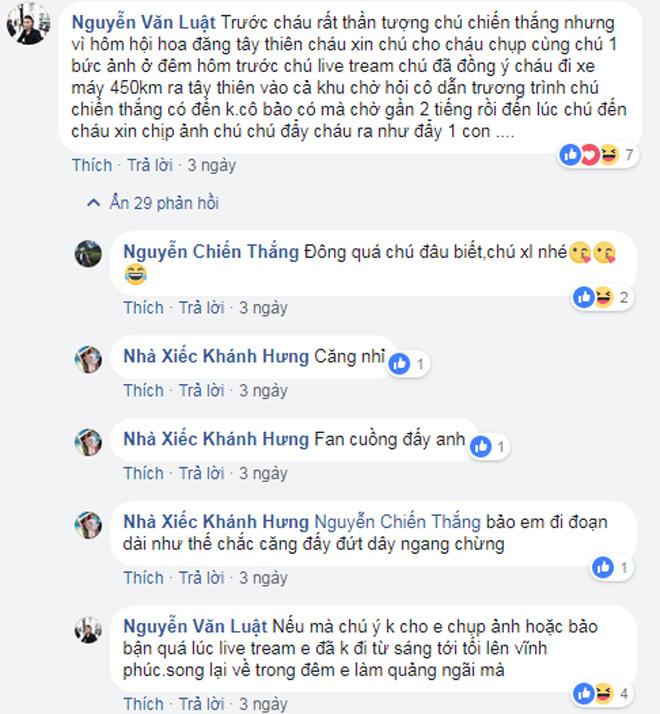Reply to the top comment via Trả lời
The height and width of the screenshot is (714, 660).
pos(150,165)
